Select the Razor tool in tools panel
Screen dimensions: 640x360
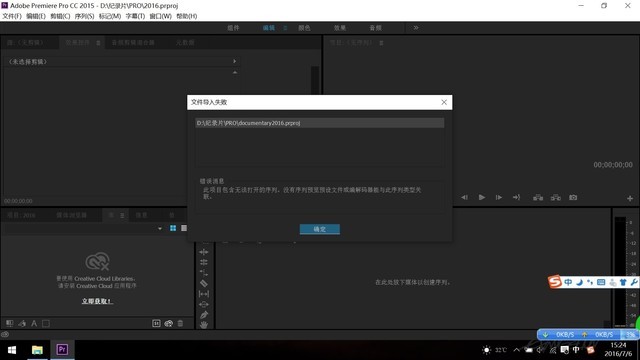(x=204, y=283)
